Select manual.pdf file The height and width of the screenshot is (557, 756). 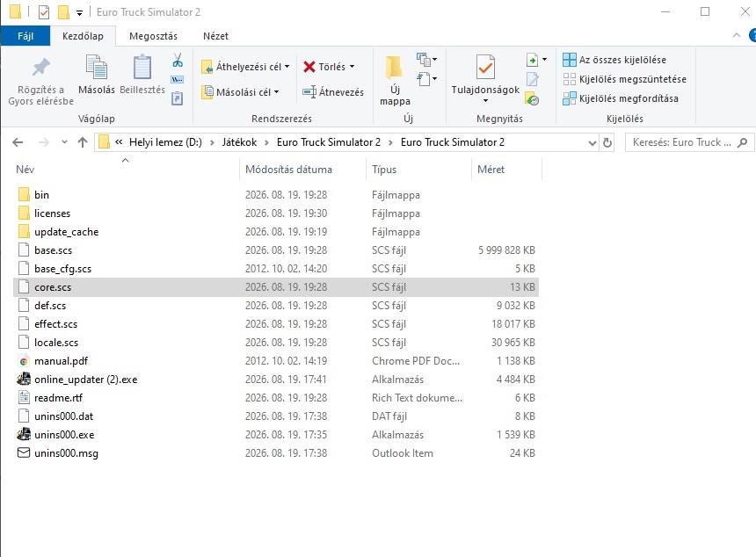[276, 361]
